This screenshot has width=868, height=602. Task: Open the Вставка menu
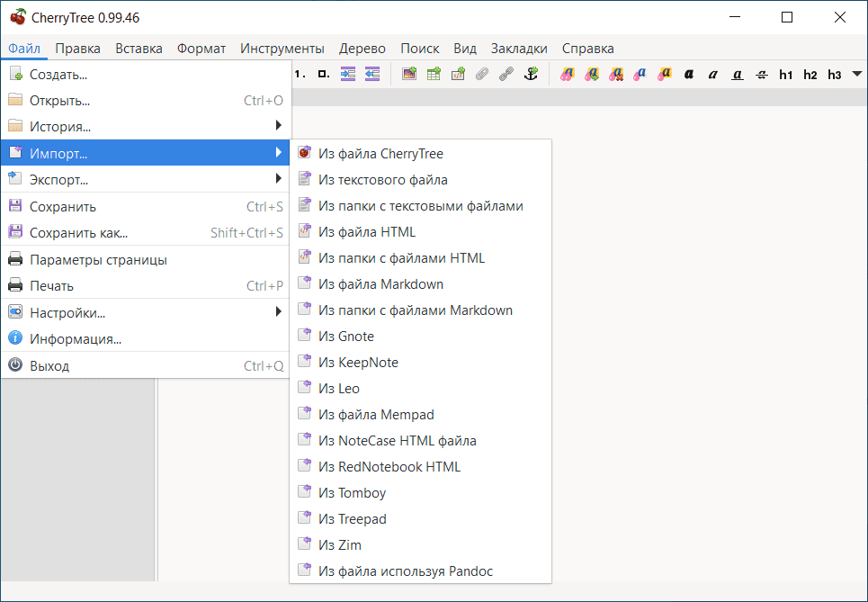click(139, 49)
